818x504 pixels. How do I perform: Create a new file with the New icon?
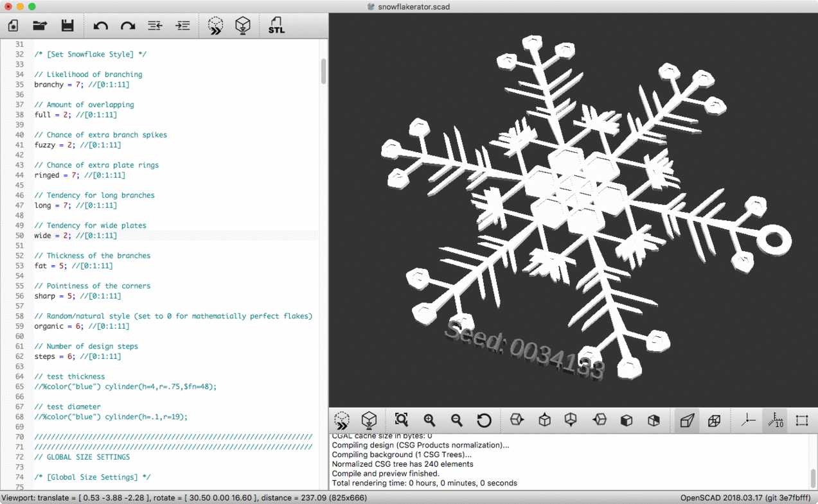(13, 26)
